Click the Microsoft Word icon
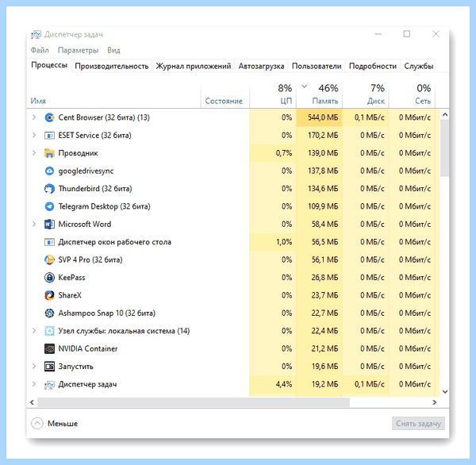Viewport: 476px width, 465px height. click(x=49, y=225)
